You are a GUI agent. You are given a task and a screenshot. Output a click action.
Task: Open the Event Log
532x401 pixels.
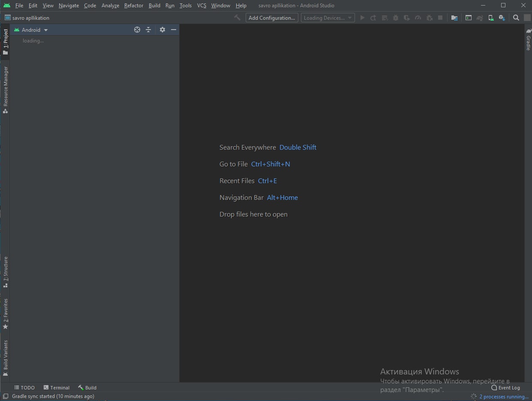(506, 388)
